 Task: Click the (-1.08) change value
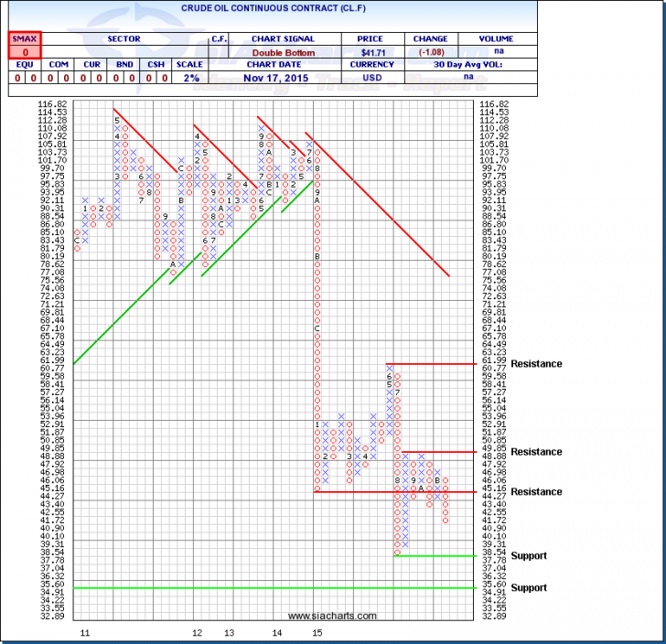(429, 52)
